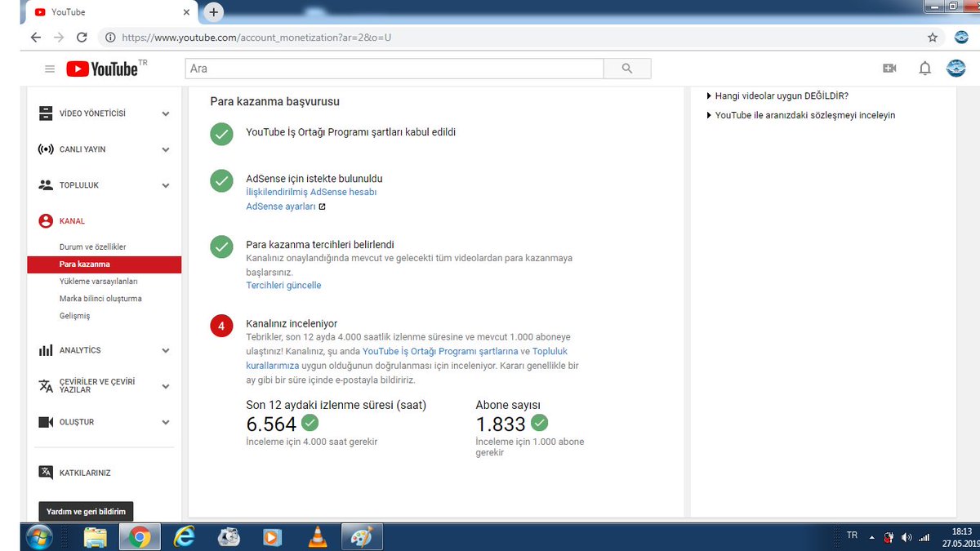Click Tercihleri güncelle link

(283, 286)
